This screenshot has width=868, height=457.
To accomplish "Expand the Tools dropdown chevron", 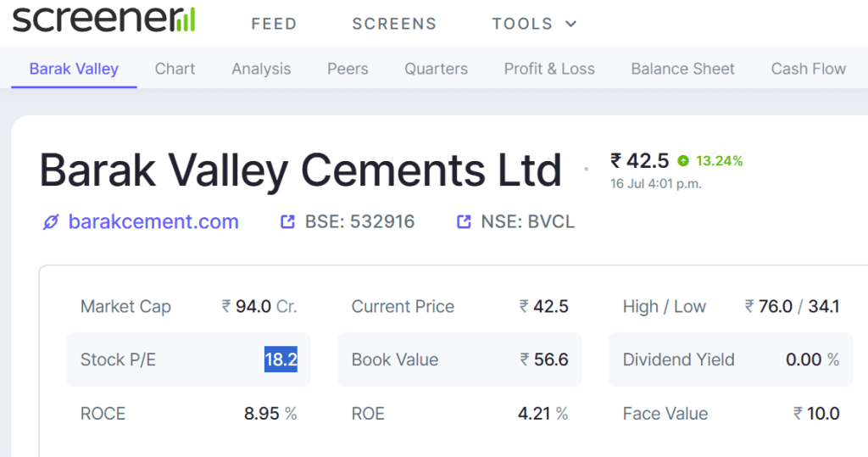I will (x=571, y=24).
